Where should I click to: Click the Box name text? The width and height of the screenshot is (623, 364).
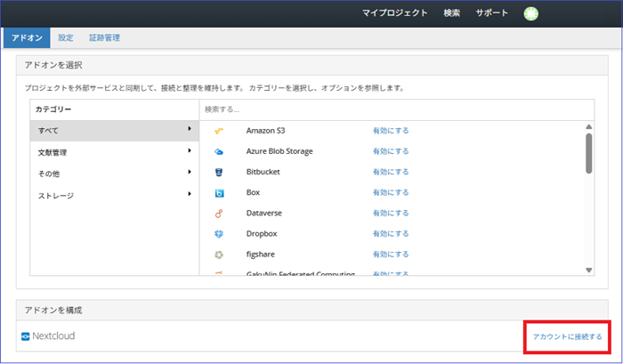[253, 193]
